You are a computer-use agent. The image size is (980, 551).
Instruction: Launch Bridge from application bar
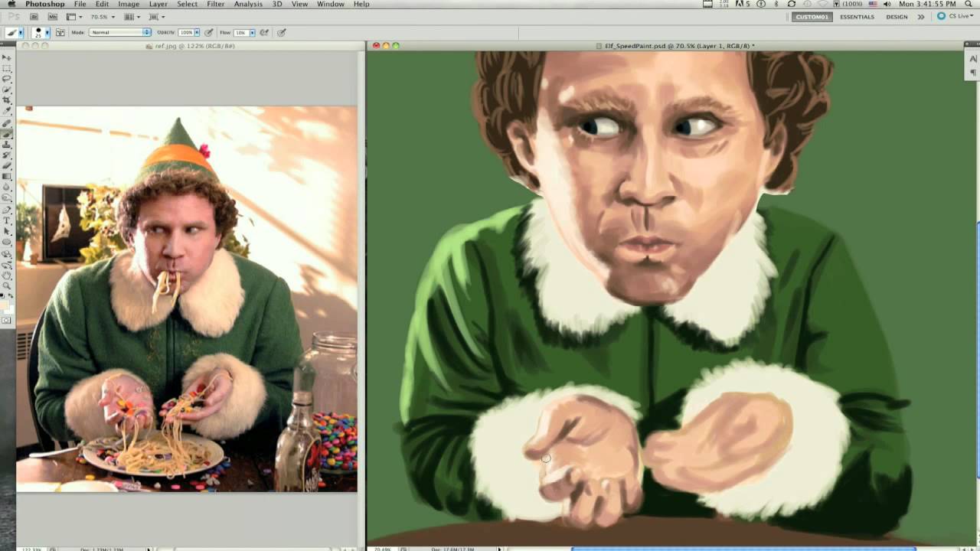click(x=34, y=17)
